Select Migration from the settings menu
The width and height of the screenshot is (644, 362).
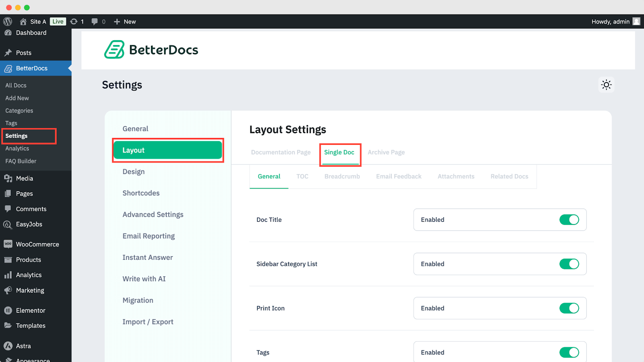[x=138, y=300]
